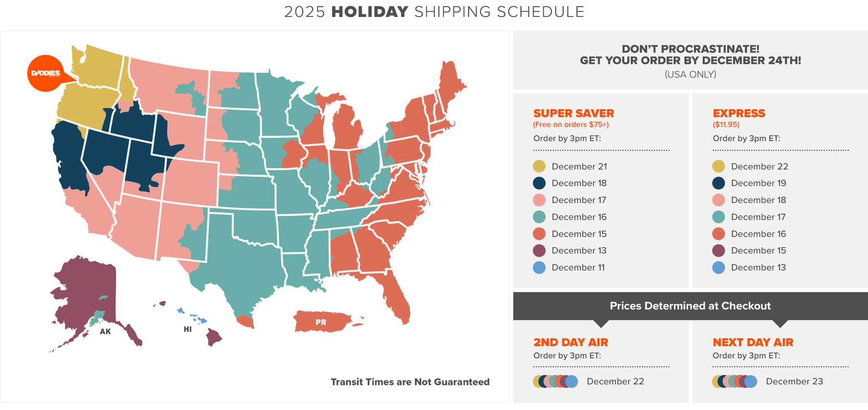Click Super Saver December 11 blue swatch
Screen dimensions: 868x410
(x=539, y=267)
